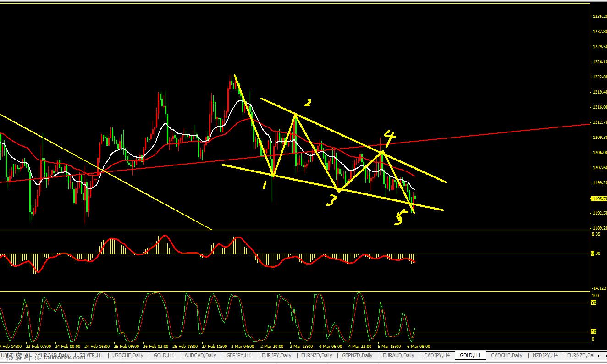The width and height of the screenshot is (607, 364).
Task: Click the 6 Mar 08:00 time label
Action: (x=418, y=347)
